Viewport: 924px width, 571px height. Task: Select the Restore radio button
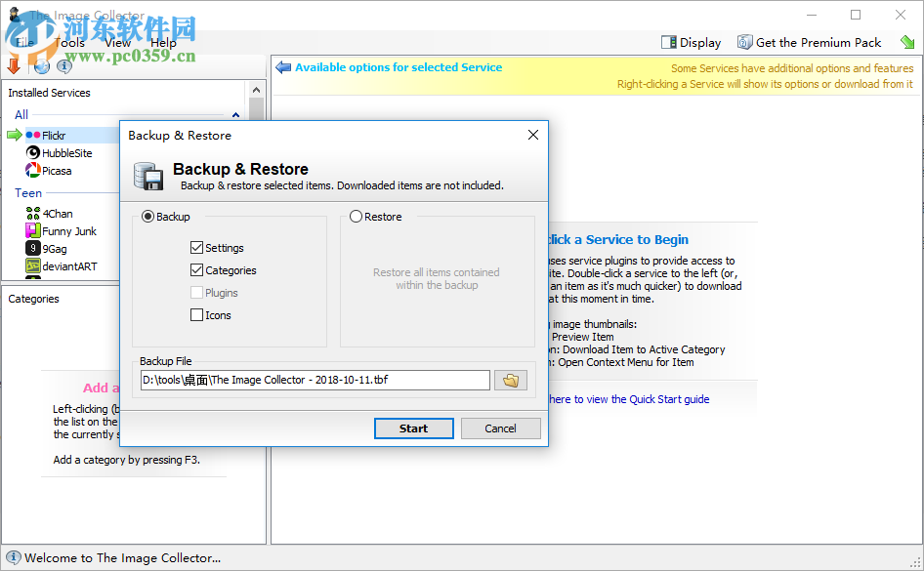click(356, 217)
